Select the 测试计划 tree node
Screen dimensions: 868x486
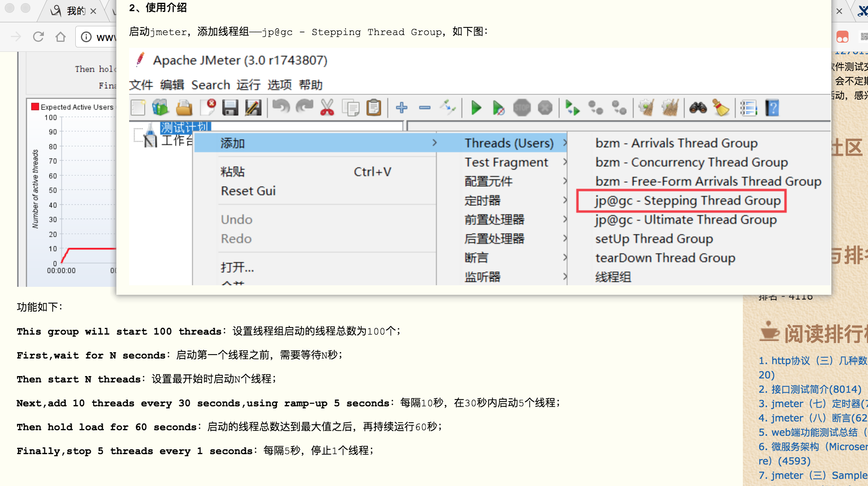click(186, 127)
